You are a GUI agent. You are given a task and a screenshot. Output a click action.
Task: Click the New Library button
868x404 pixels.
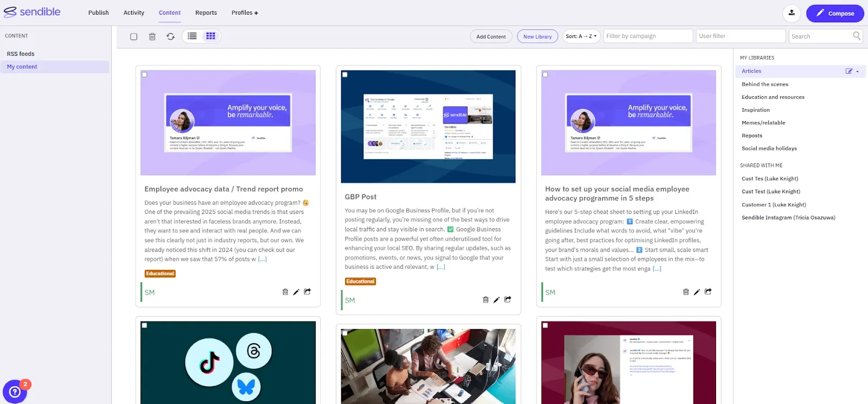pyautogui.click(x=537, y=36)
